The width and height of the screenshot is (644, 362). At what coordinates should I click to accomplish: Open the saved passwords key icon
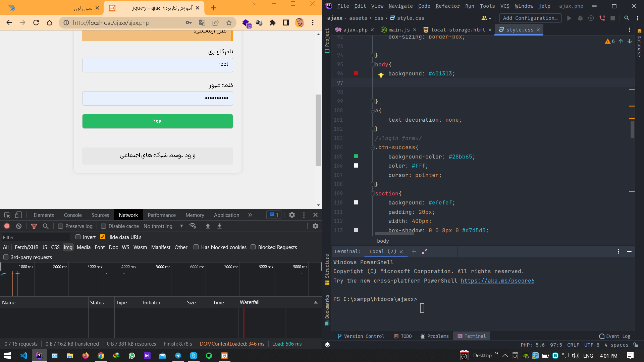(x=189, y=23)
